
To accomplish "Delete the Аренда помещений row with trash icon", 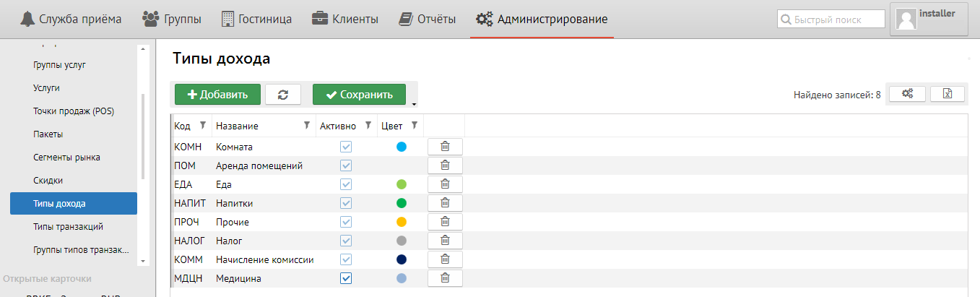I will click(445, 165).
